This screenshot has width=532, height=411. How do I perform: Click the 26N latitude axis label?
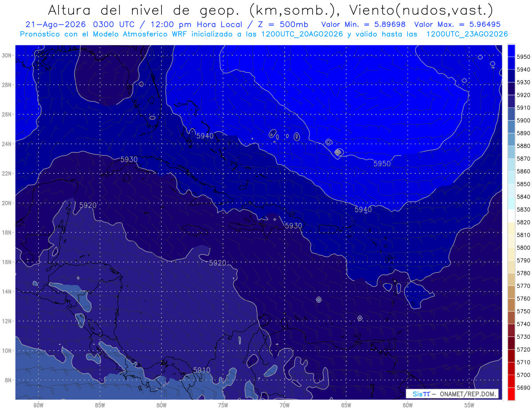(6, 114)
